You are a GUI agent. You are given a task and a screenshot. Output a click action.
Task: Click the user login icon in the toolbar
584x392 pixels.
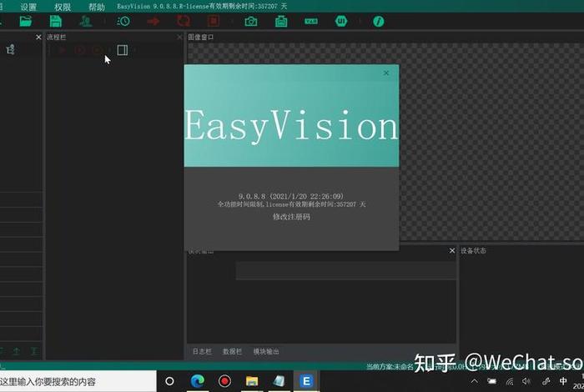[x=86, y=21]
